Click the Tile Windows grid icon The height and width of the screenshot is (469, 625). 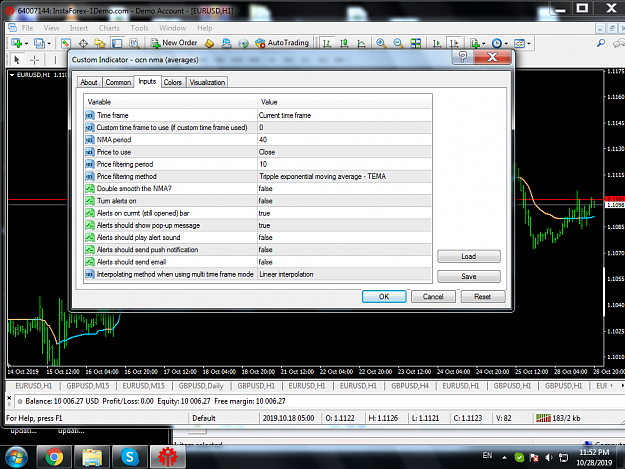(x=416, y=43)
